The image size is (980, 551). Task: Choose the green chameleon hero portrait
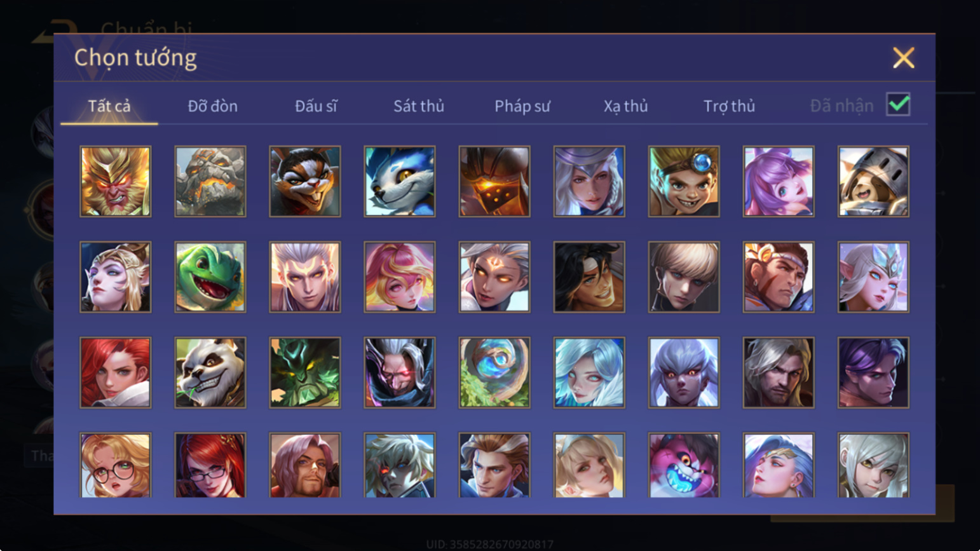coord(210,277)
